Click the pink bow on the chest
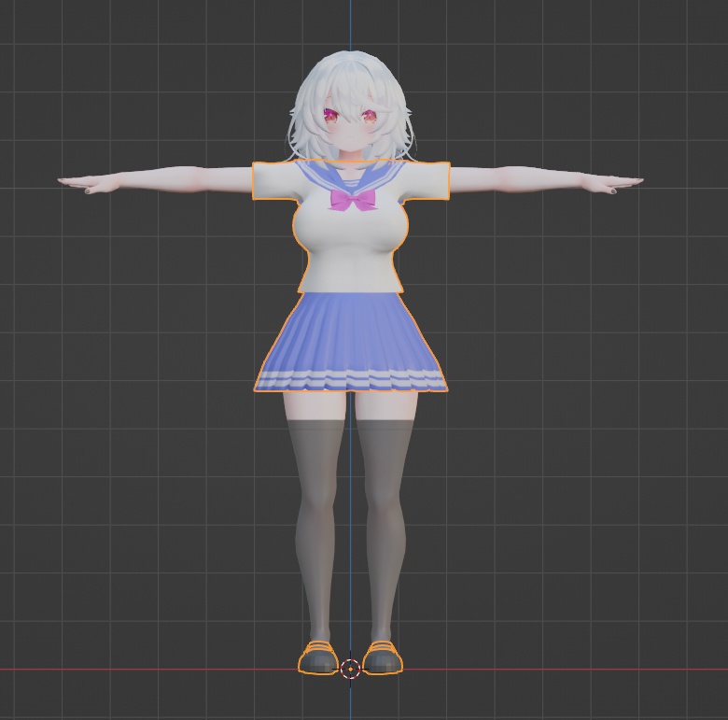Viewport: 728px width, 720px height. (x=353, y=200)
